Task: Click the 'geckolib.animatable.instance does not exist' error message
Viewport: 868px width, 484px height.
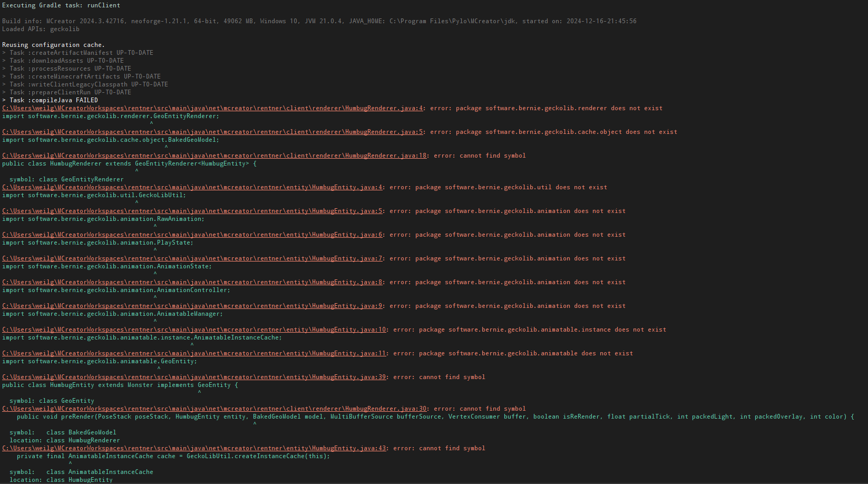Action: tap(530, 330)
